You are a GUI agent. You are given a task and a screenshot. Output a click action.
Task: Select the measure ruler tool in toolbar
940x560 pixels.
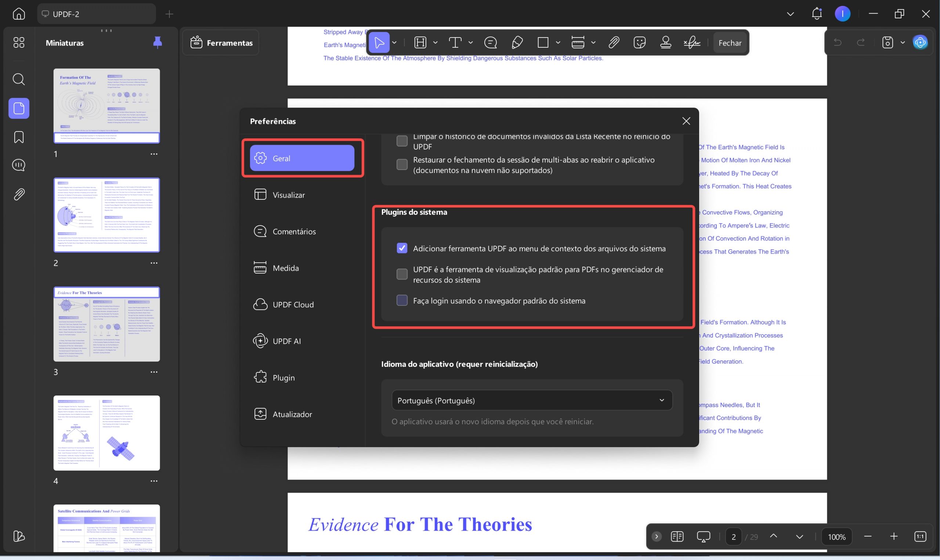(578, 43)
